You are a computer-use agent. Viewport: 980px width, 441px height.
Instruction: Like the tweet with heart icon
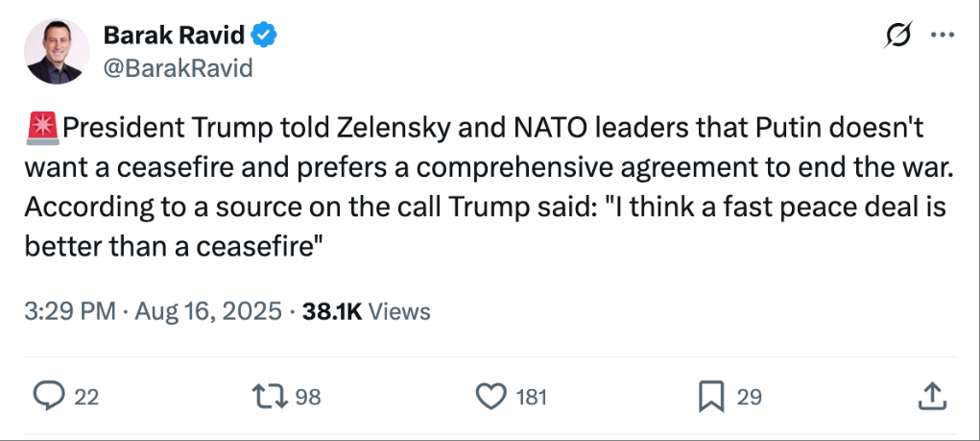pyautogui.click(x=490, y=396)
